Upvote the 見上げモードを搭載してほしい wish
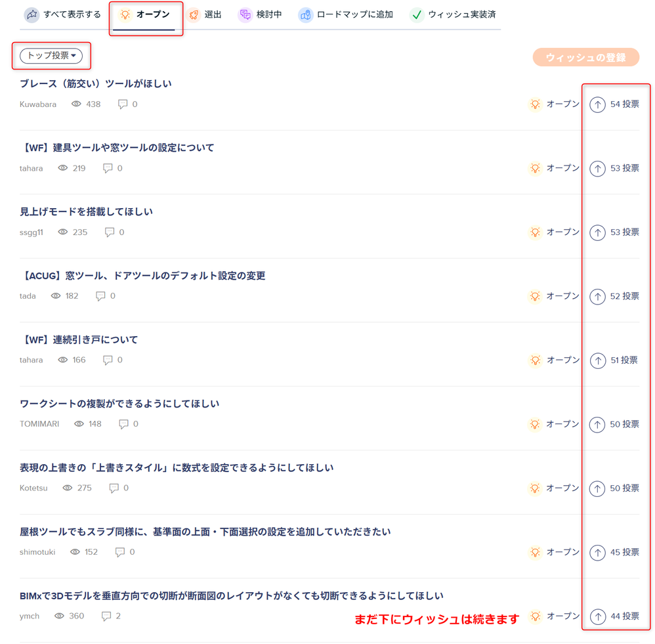 pos(597,232)
